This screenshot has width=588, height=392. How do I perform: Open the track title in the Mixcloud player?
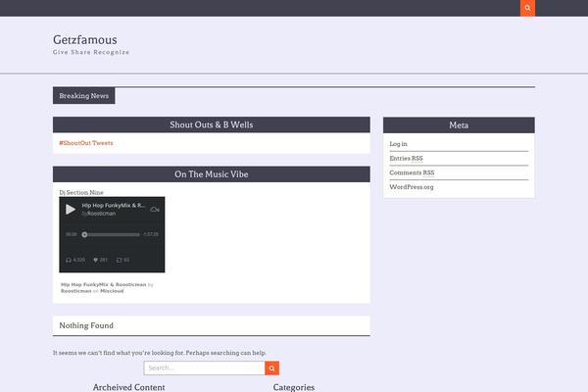(114, 205)
